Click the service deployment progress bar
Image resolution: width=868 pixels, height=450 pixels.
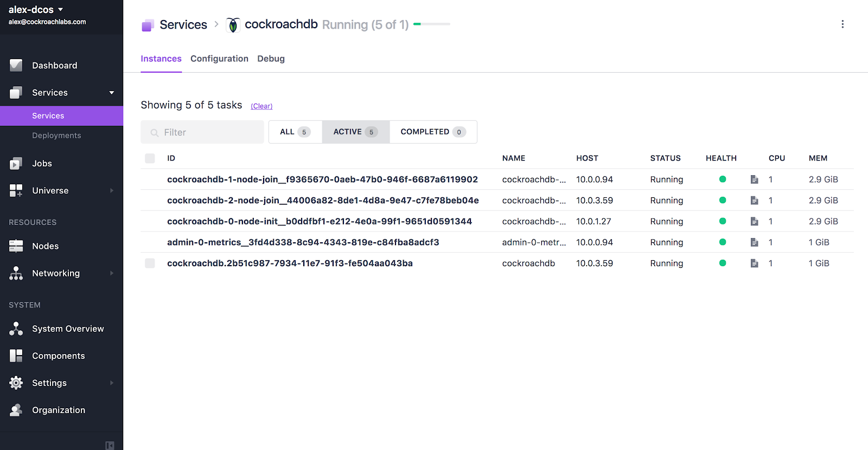click(432, 24)
